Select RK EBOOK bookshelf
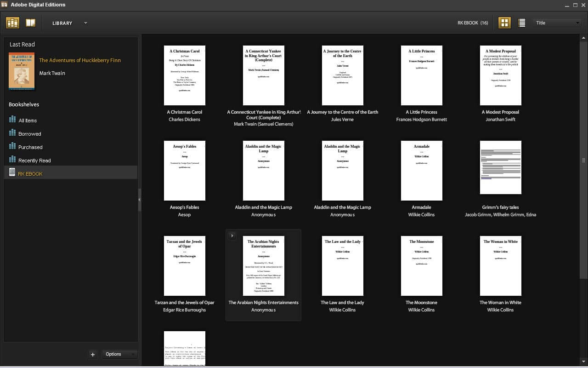This screenshot has height=368, width=588. pos(71,172)
